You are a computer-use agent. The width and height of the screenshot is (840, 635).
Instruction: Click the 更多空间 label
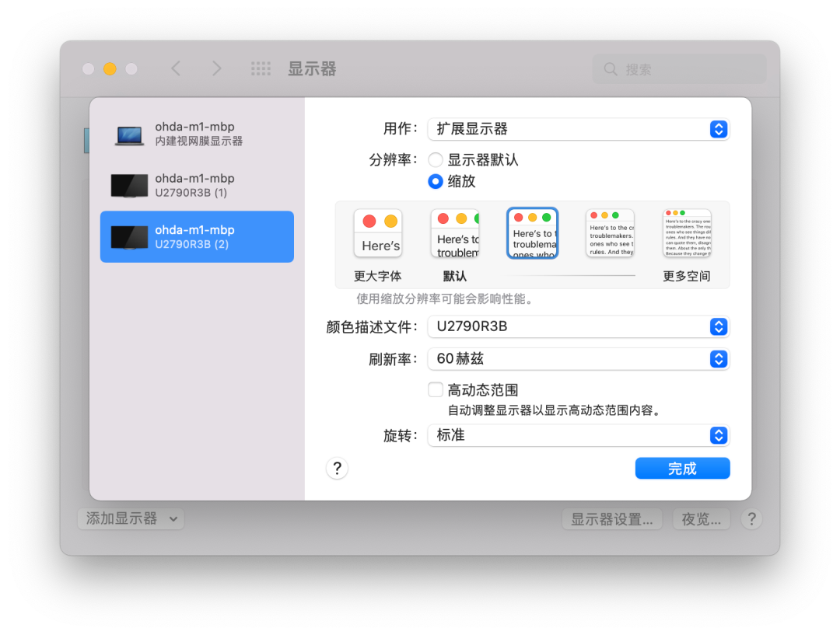pyautogui.click(x=687, y=276)
